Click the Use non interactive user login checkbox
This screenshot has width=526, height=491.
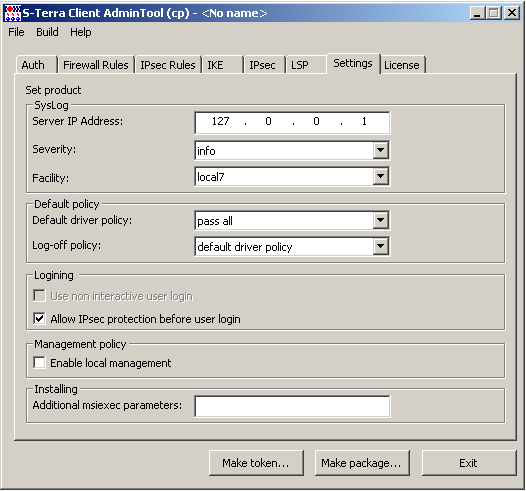(39, 296)
